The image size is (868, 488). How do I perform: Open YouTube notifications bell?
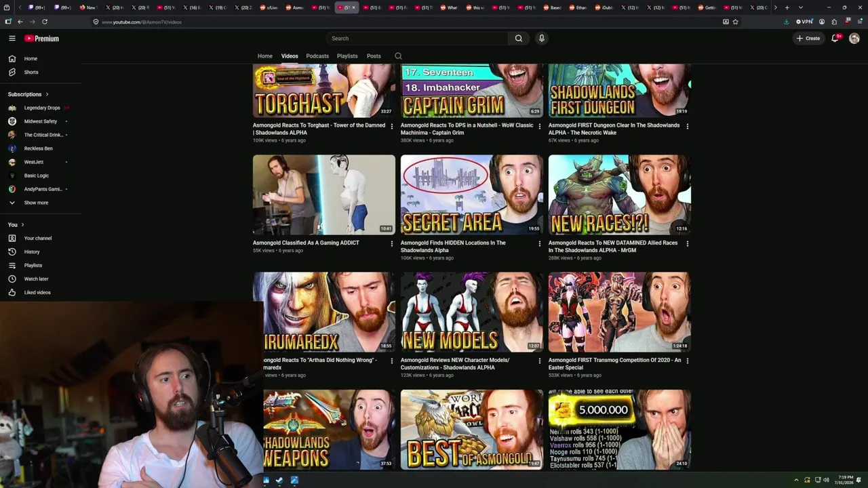[835, 38]
